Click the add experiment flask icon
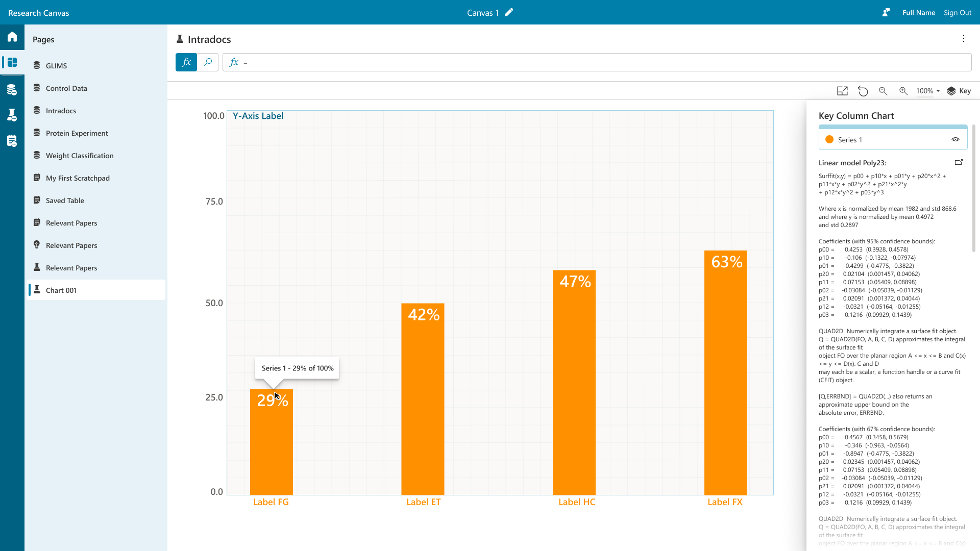Screen dimensions: 980x551 pos(12,115)
